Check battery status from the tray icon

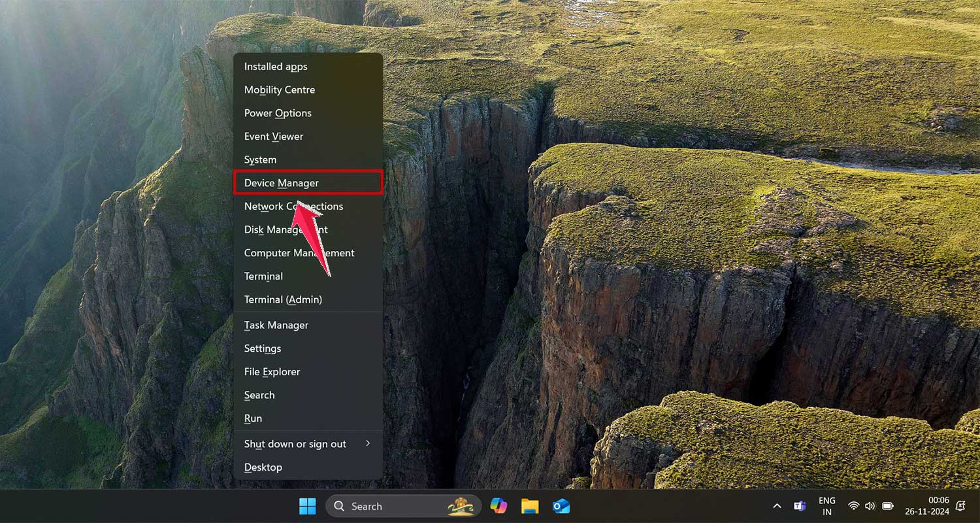pos(887,506)
